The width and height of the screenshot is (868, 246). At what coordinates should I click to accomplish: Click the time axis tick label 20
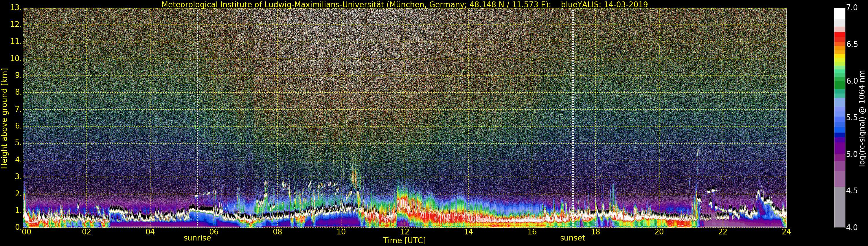[659, 232]
